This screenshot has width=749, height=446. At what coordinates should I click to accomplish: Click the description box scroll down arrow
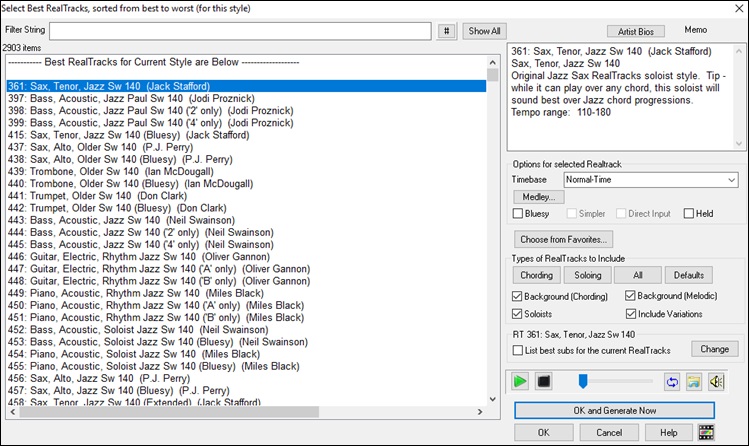739,144
